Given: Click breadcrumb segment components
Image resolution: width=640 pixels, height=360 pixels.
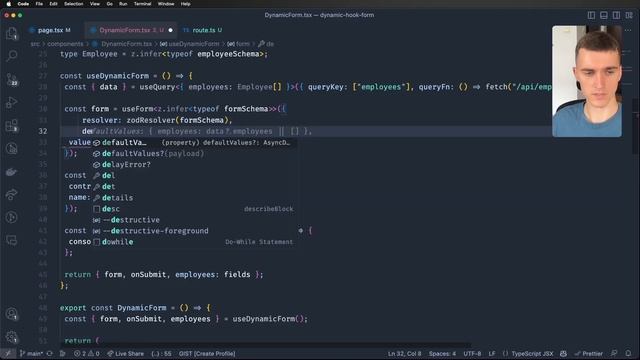Looking at the screenshot, I should (x=65, y=44).
